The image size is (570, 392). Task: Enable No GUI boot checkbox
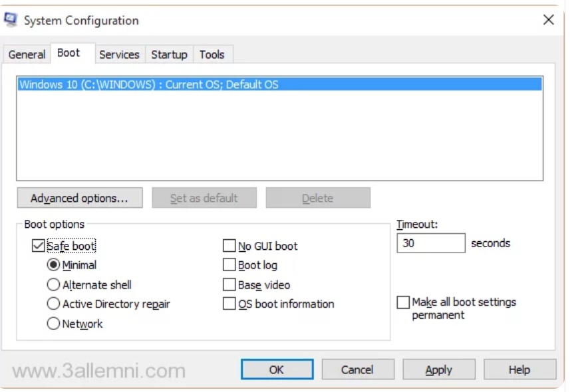pos(229,246)
